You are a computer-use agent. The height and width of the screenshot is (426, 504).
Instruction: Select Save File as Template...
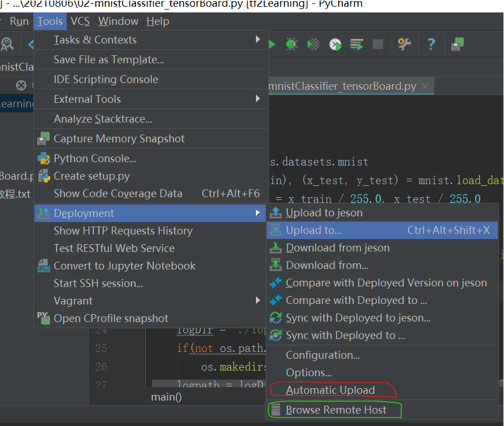point(151,59)
